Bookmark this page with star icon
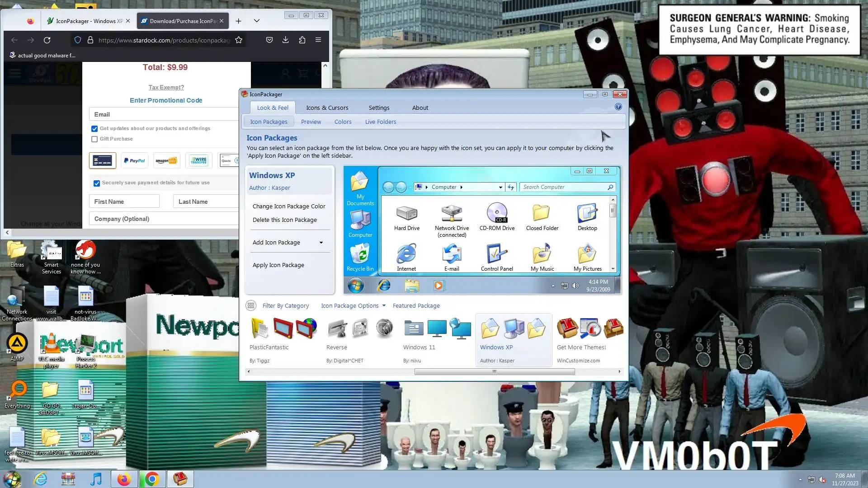 pyautogui.click(x=239, y=40)
